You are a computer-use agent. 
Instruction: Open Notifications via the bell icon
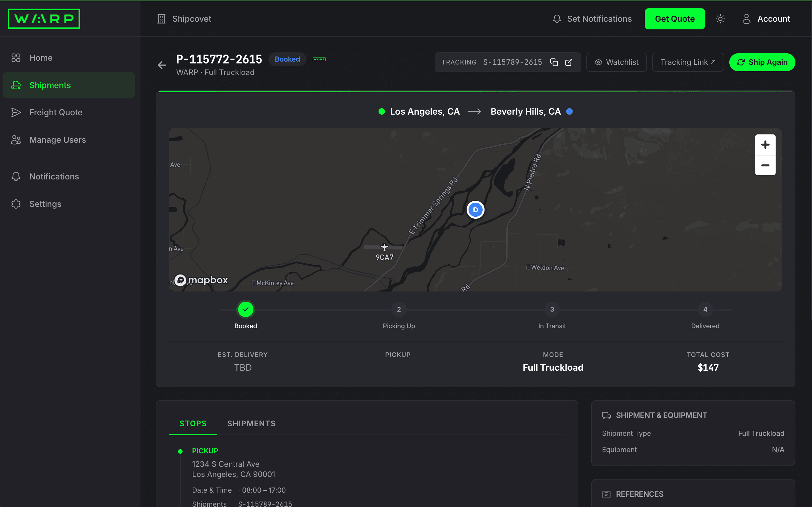click(x=16, y=176)
